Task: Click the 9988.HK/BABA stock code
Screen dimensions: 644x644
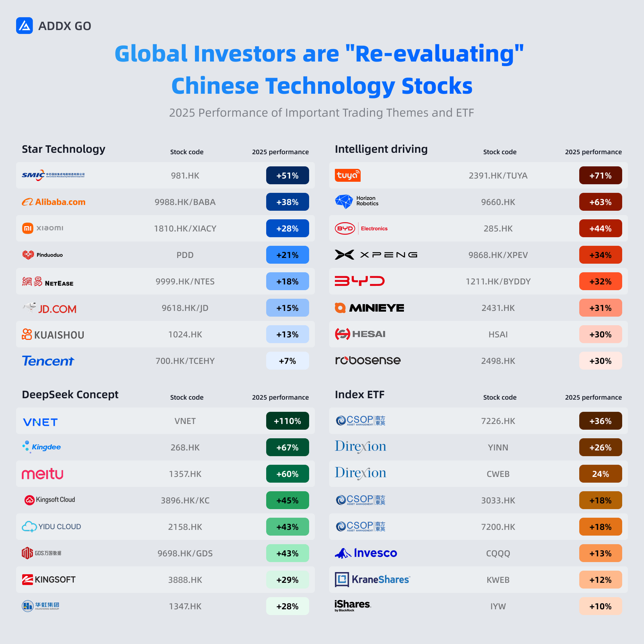Action: click(x=185, y=202)
